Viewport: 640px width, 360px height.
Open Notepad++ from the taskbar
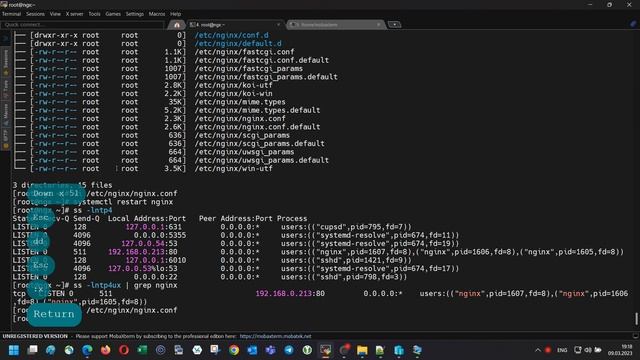(380, 350)
